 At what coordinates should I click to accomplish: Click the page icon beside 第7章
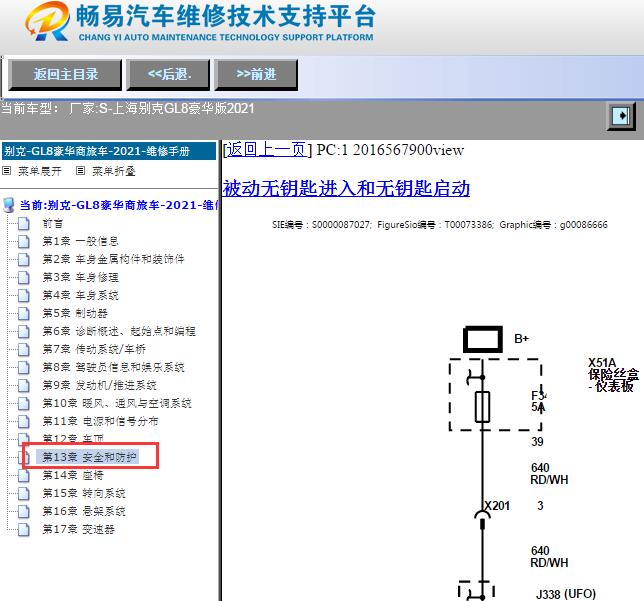click(24, 349)
